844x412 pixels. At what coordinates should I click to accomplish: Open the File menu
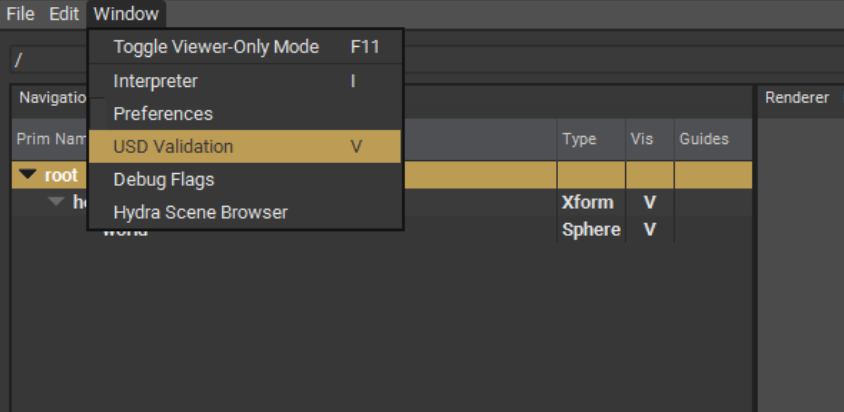click(x=20, y=15)
